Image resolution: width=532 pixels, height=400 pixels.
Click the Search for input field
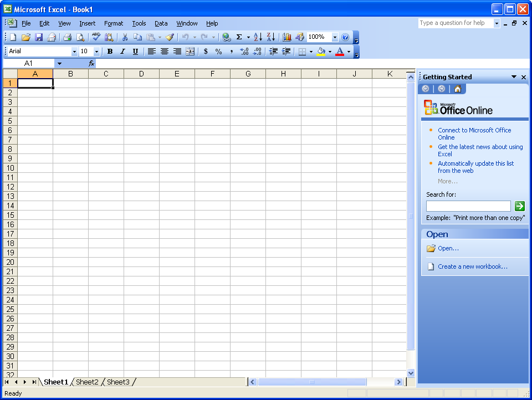point(468,206)
